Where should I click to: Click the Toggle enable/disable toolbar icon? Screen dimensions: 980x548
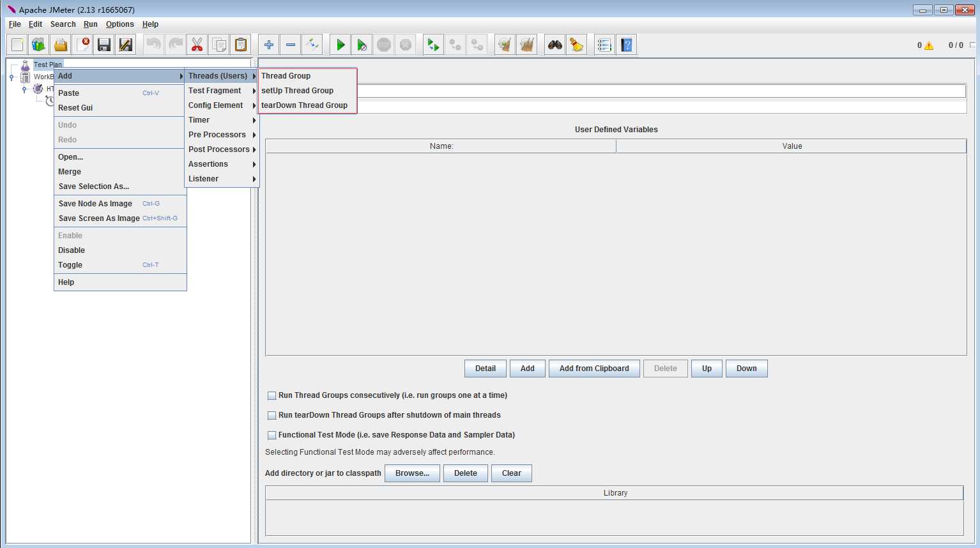pyautogui.click(x=312, y=45)
